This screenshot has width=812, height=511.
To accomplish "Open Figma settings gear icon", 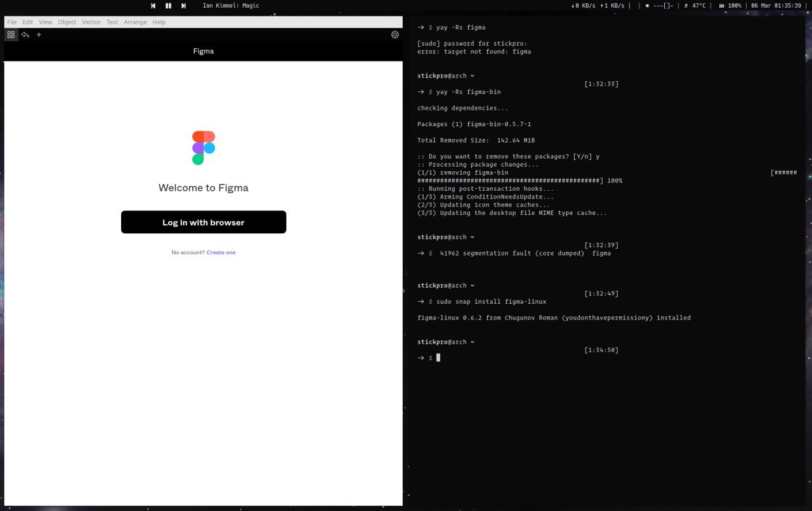I will coord(395,35).
